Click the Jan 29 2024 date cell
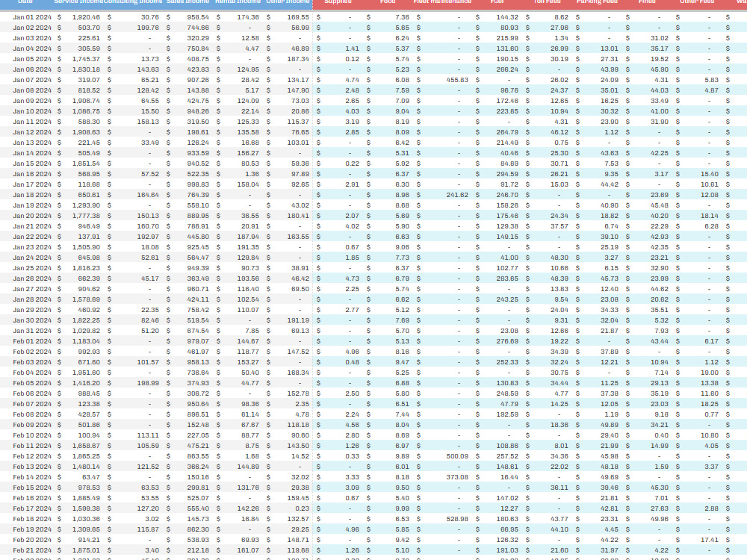Screen dimensions: 747x560 point(32,311)
